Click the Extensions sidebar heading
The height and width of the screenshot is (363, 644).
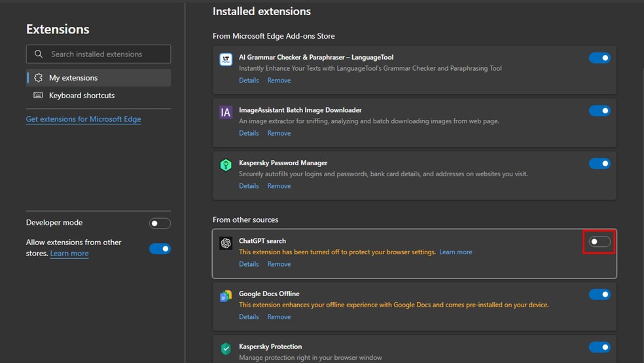pyautogui.click(x=58, y=29)
